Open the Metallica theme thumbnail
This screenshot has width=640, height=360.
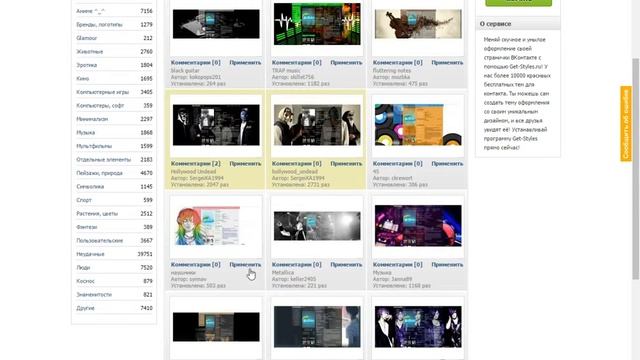tap(317, 226)
